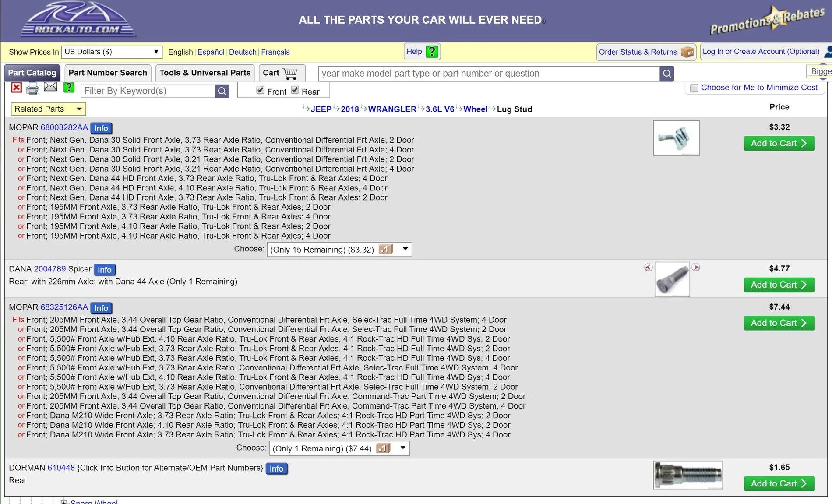
Task: Click Log In or Create Account
Action: pyautogui.click(x=761, y=52)
